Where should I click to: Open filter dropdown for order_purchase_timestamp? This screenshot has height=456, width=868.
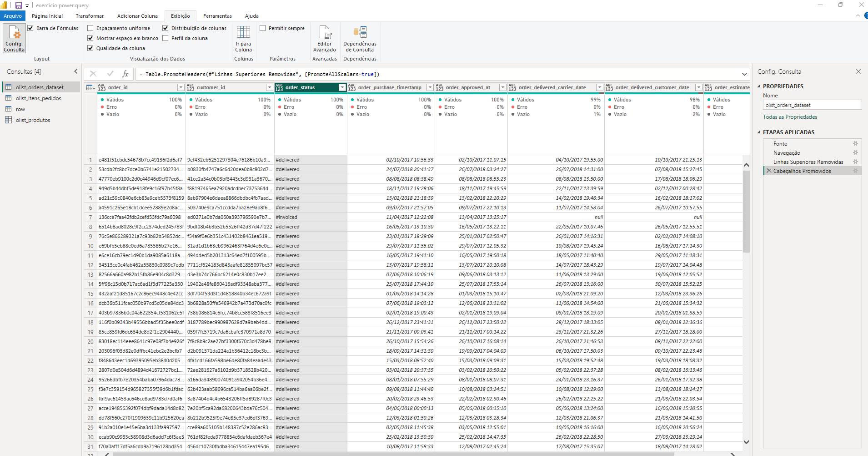click(430, 87)
